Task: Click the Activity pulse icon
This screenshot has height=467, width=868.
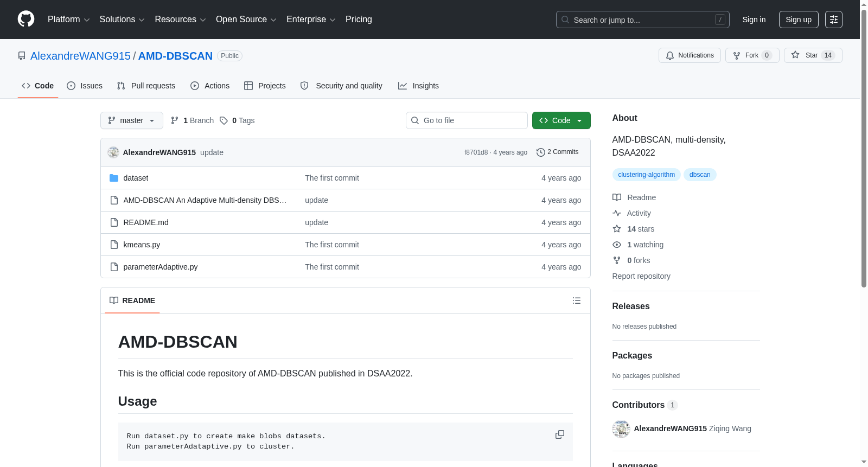Action: (617, 213)
